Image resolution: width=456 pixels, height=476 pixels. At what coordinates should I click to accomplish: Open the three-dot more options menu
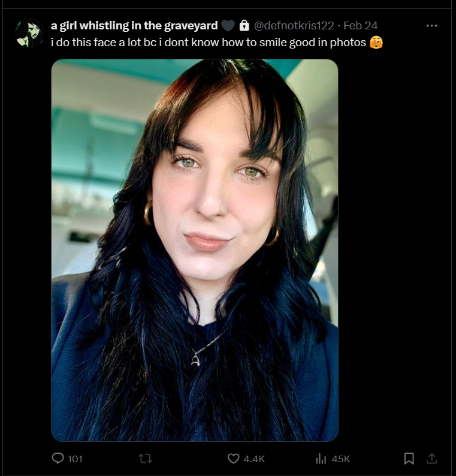(431, 26)
